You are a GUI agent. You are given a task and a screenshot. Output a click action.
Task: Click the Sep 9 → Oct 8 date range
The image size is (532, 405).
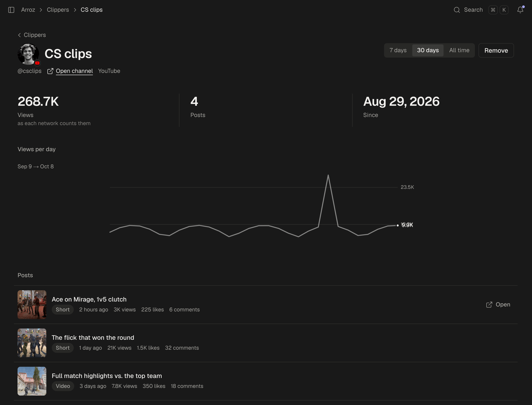point(36,167)
